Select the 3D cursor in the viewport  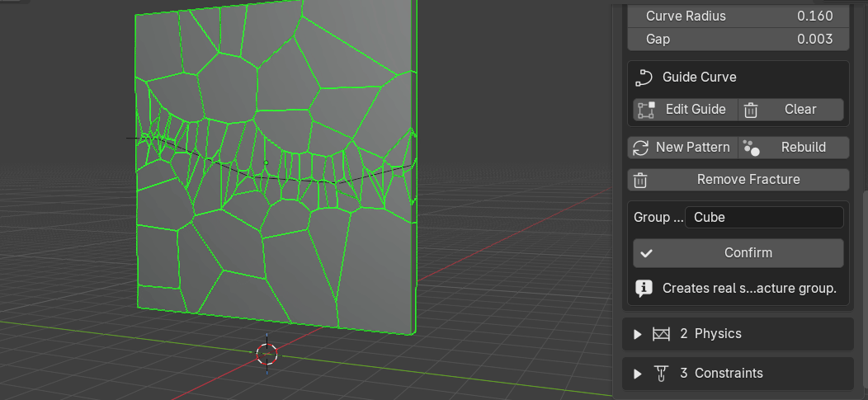pyautogui.click(x=267, y=354)
